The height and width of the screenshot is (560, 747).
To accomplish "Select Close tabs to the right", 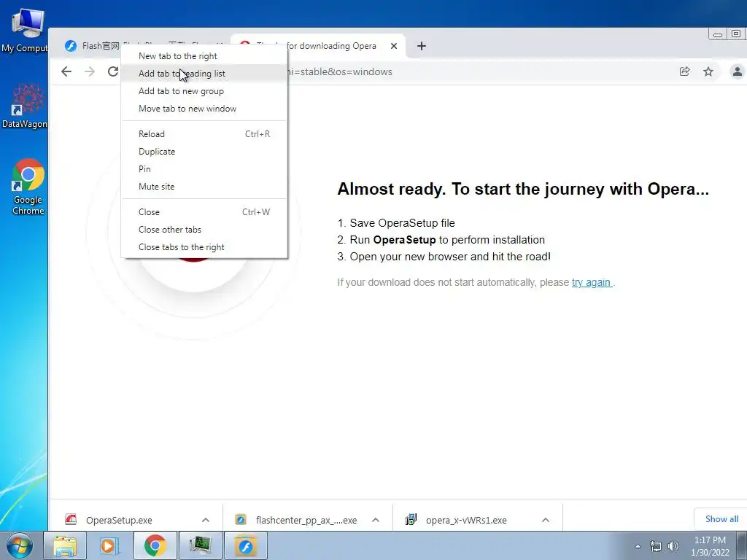I will pyautogui.click(x=204, y=247).
